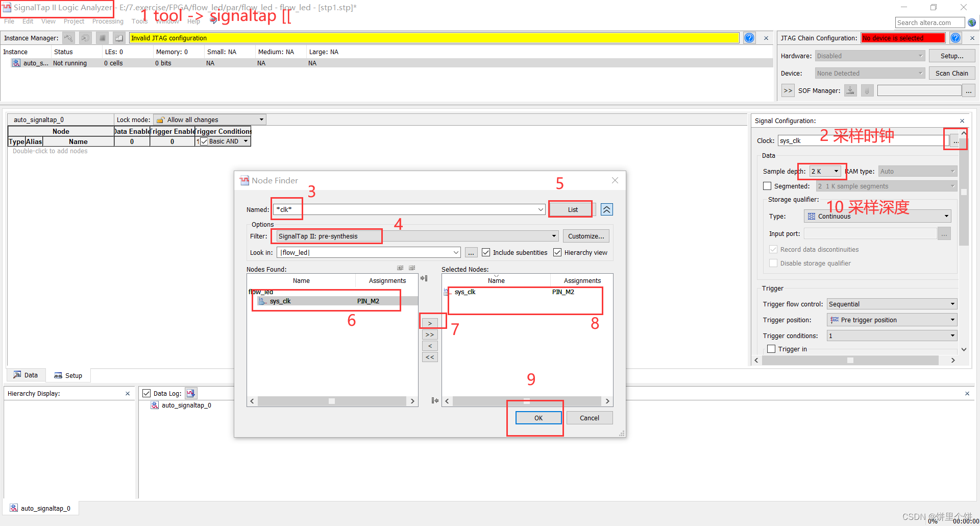
Task: Enable Segmented checkbox
Action: (x=767, y=186)
